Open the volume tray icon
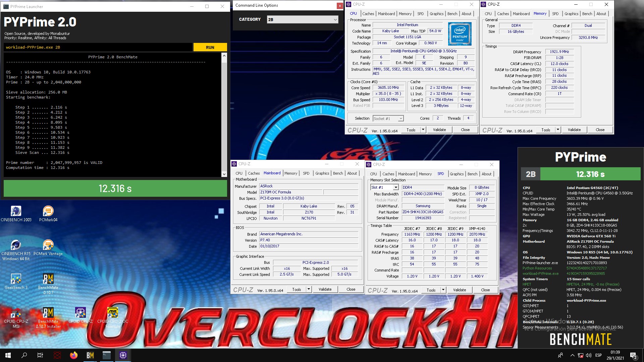 (589, 355)
